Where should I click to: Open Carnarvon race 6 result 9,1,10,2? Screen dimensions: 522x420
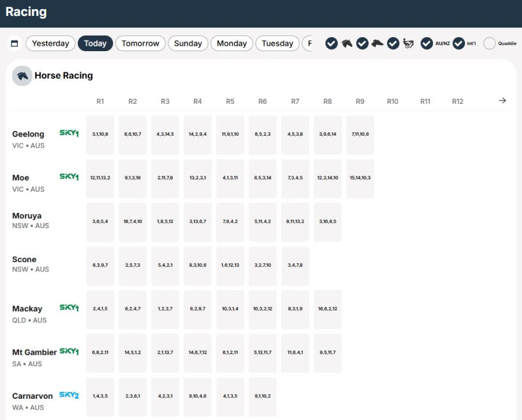pyautogui.click(x=262, y=397)
